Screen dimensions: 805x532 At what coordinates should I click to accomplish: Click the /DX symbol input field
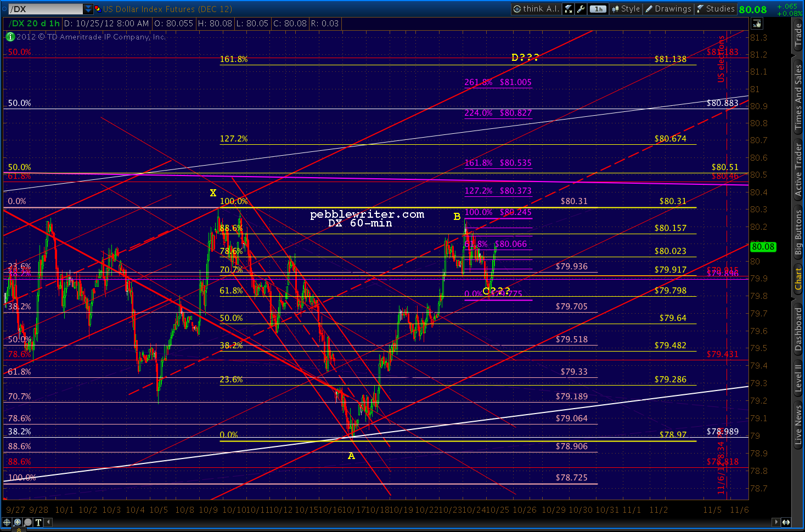tap(46, 9)
